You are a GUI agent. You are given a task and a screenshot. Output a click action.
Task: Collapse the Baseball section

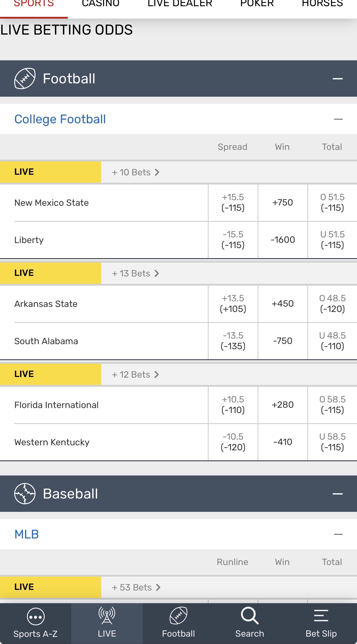[x=337, y=494]
